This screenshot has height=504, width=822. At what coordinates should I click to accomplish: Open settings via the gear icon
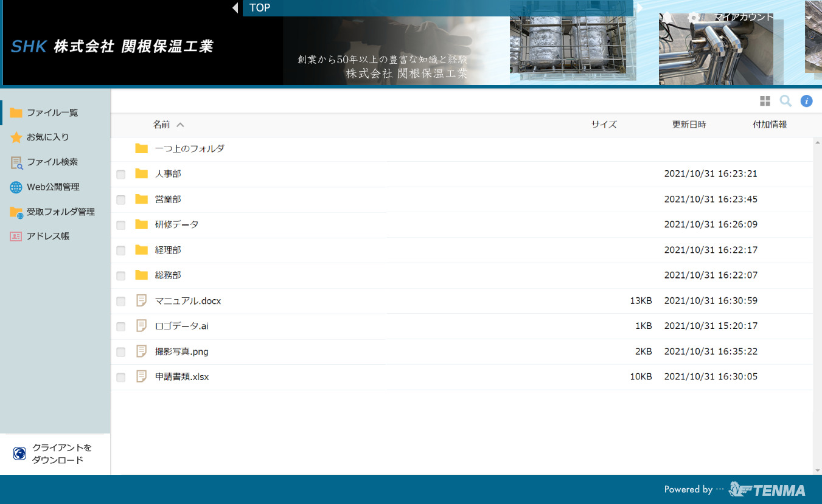pyautogui.click(x=693, y=17)
